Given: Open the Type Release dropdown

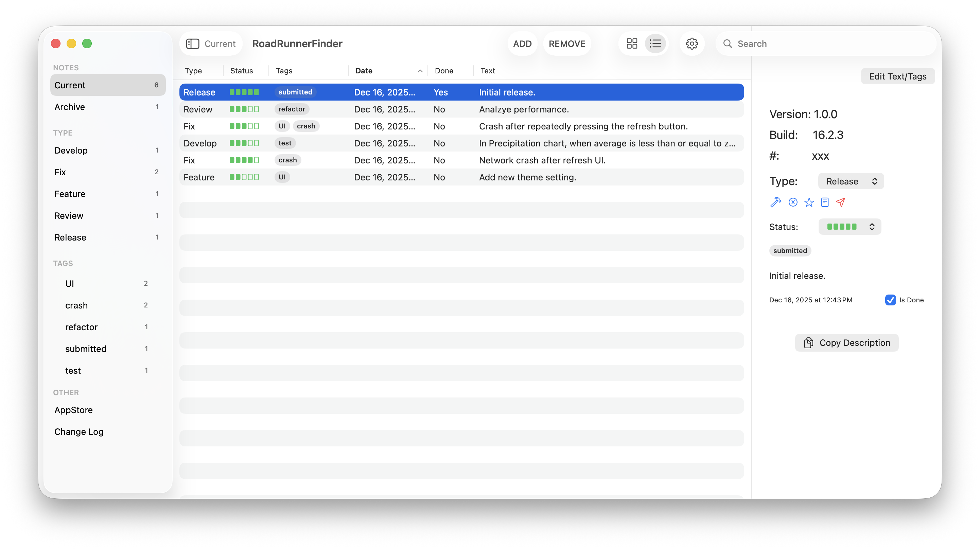Looking at the screenshot, I should [851, 181].
